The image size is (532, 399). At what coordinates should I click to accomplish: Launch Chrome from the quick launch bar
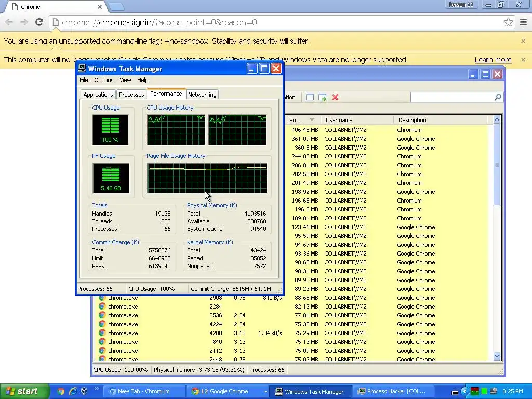61,391
